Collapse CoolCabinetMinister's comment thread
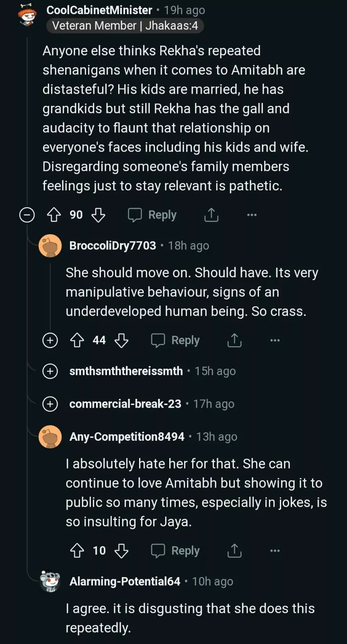Screen dimensions: 347x644 27,215
